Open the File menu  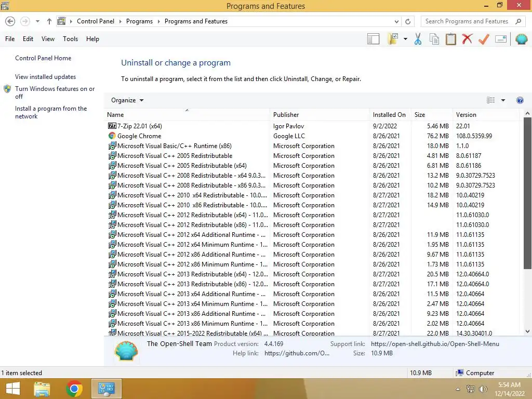click(x=10, y=39)
